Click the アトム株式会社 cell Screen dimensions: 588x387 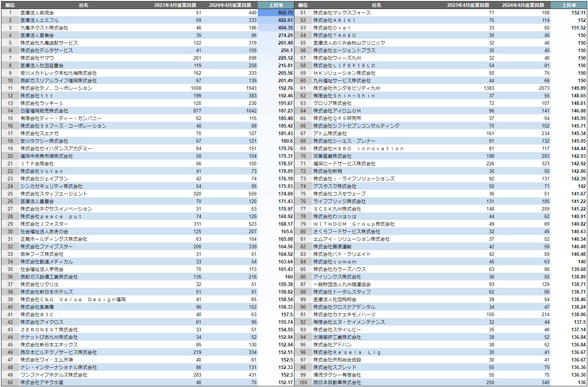(330, 133)
